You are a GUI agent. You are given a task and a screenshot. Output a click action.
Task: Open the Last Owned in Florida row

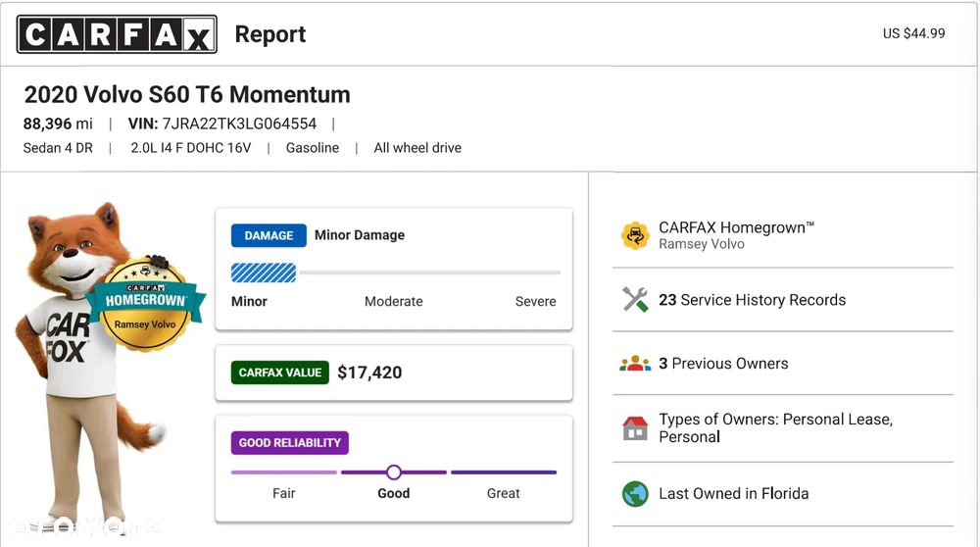(783, 494)
